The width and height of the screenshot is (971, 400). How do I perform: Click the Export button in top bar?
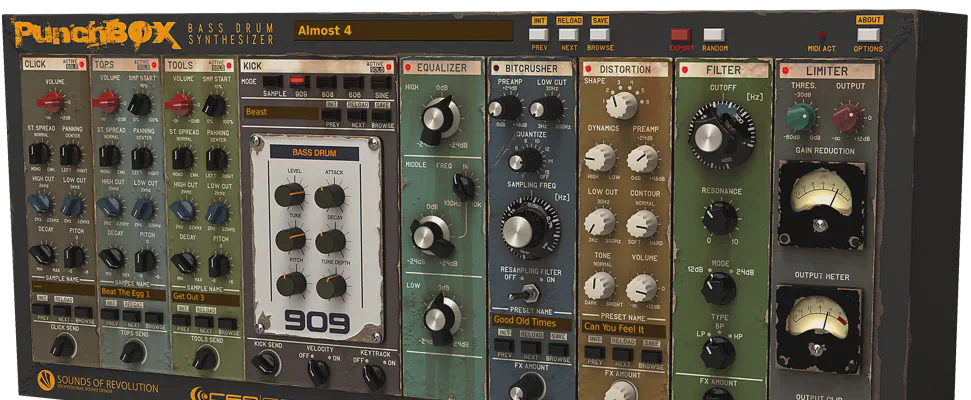pyautogui.click(x=680, y=36)
